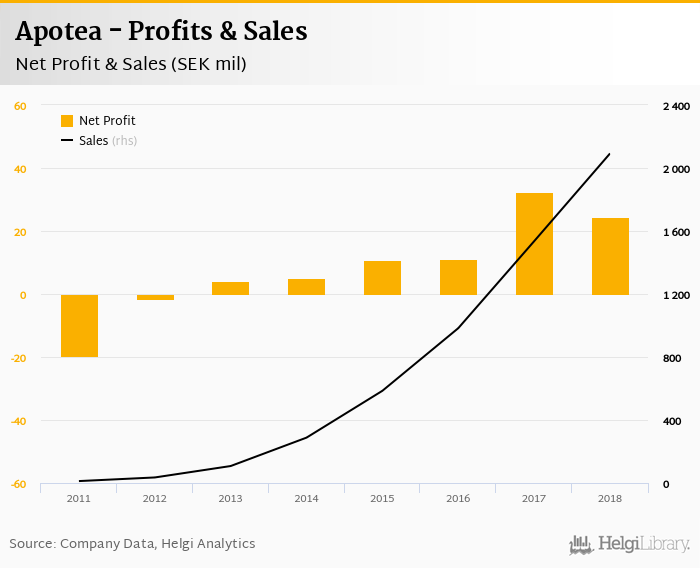The width and height of the screenshot is (700, 568).
Task: Click the 2011 label on x-axis
Action: (x=79, y=498)
